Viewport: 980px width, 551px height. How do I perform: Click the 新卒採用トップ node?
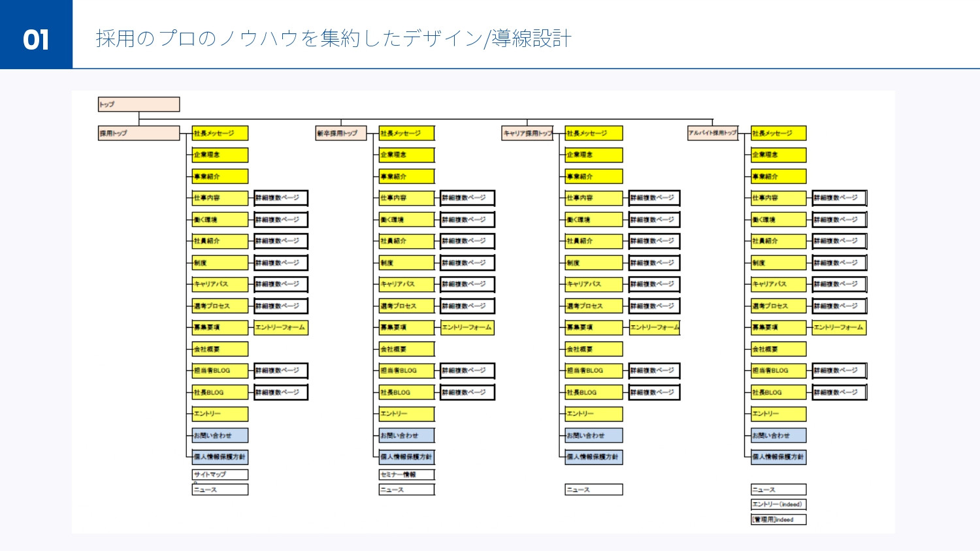(x=340, y=133)
